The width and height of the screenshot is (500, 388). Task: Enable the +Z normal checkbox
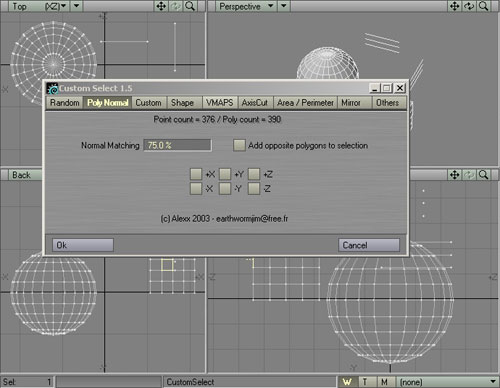click(254, 174)
